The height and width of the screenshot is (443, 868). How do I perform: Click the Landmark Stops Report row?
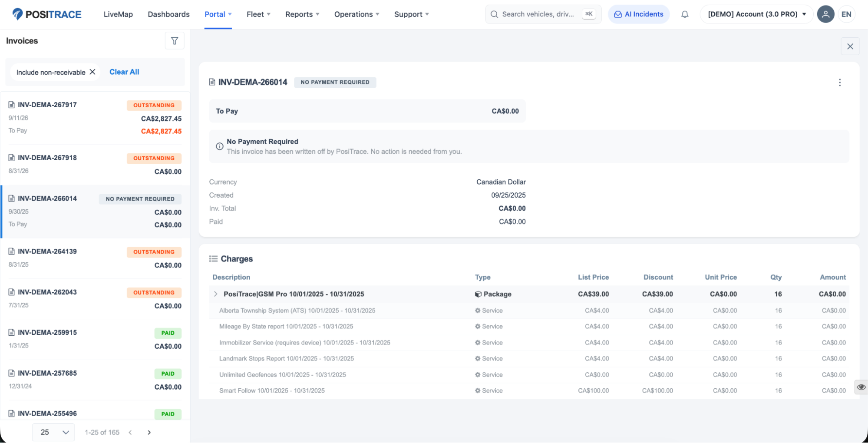529,359
